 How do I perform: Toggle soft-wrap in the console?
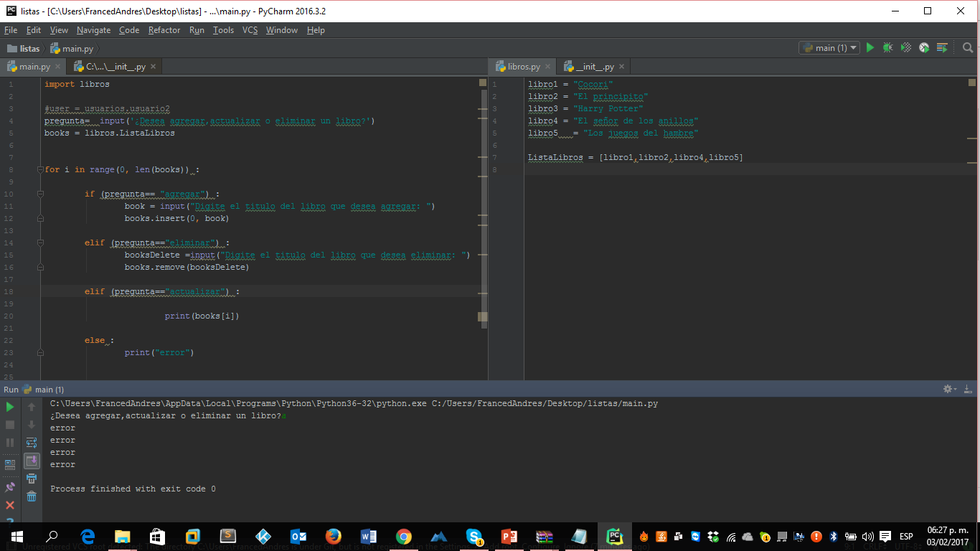tap(32, 443)
